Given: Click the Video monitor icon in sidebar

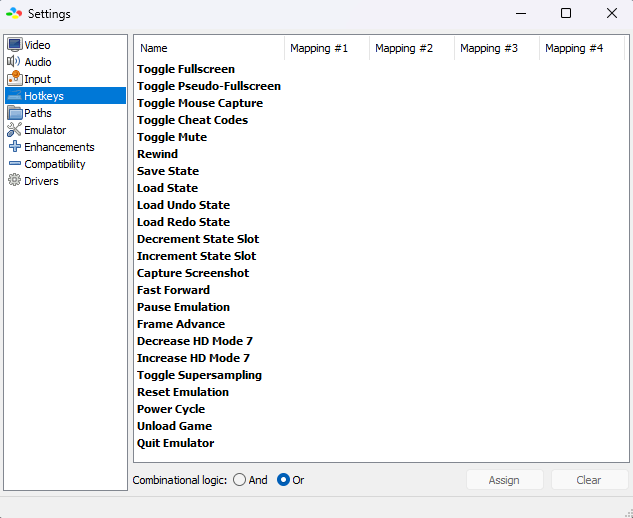Looking at the screenshot, I should (14, 45).
